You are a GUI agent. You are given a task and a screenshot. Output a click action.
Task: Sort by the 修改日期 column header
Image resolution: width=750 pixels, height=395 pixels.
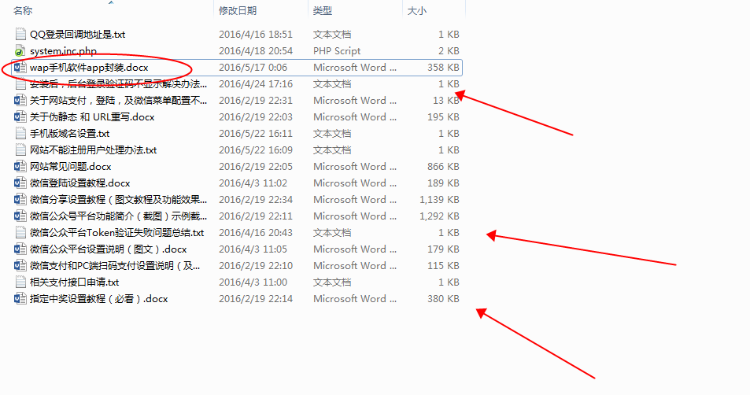point(238,10)
